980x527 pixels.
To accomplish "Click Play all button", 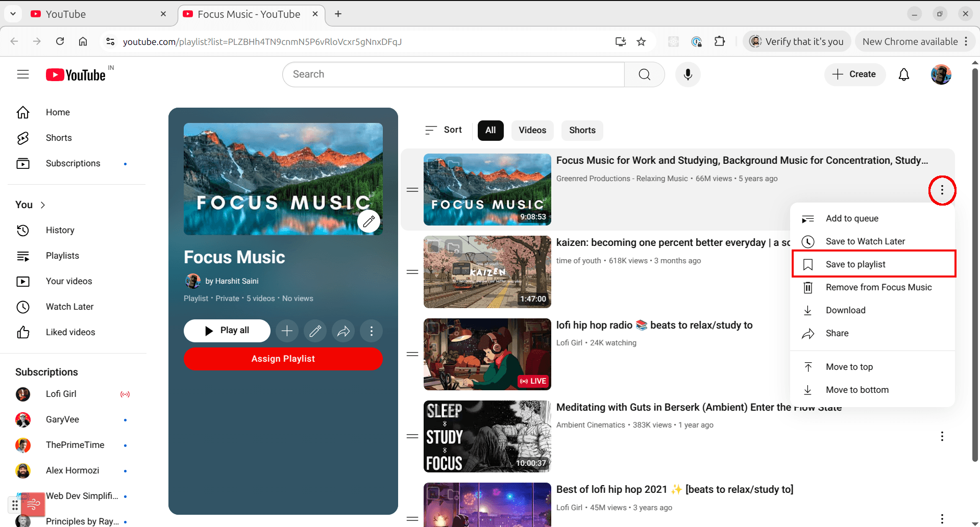I will click(x=227, y=331).
